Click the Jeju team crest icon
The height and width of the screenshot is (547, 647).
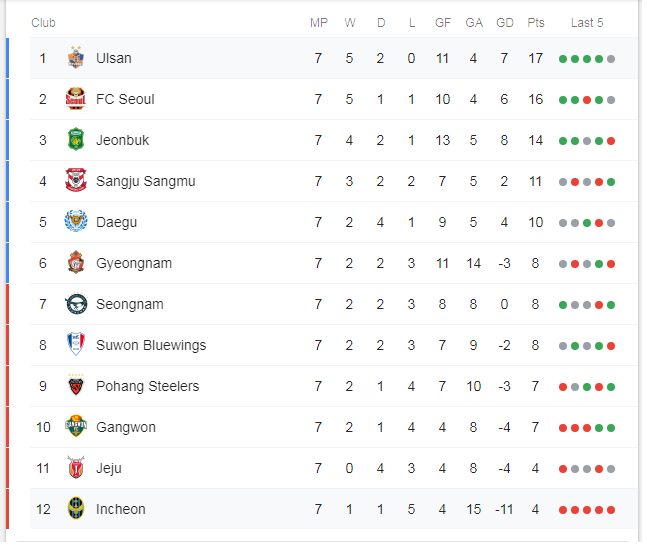76,467
